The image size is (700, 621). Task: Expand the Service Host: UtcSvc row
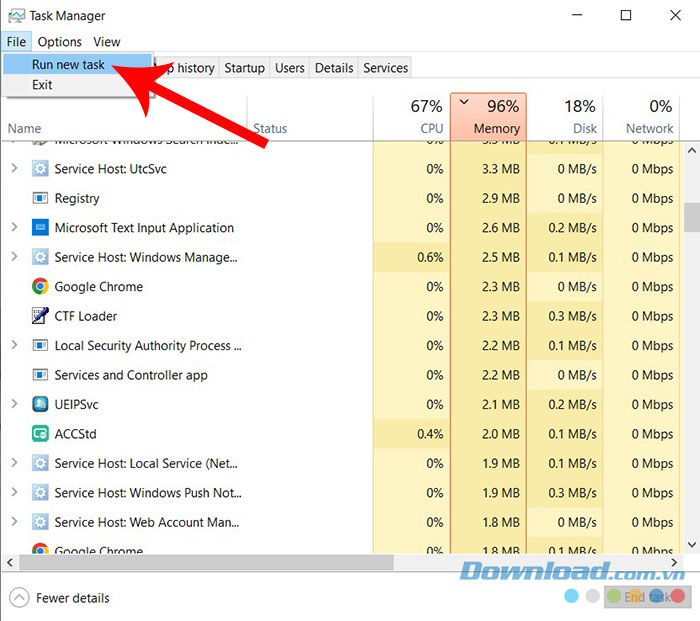[14, 169]
